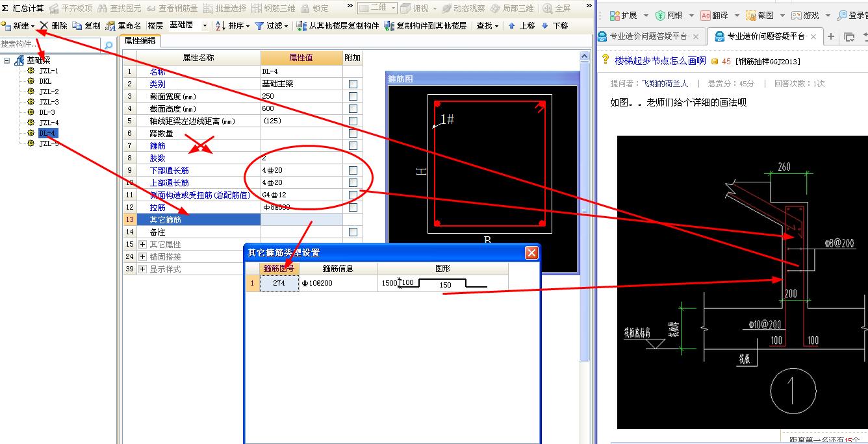Click the 搜索构件 search field
Image resolution: width=868 pixels, height=444 pixels.
[51, 44]
